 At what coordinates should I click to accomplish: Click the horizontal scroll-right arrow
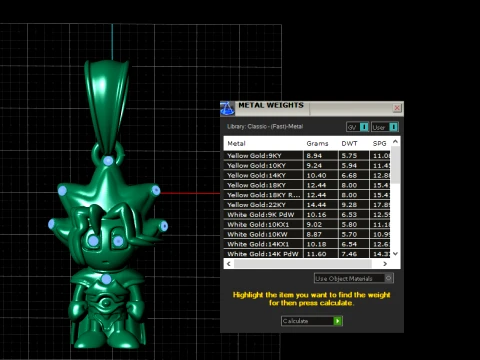coord(385,264)
